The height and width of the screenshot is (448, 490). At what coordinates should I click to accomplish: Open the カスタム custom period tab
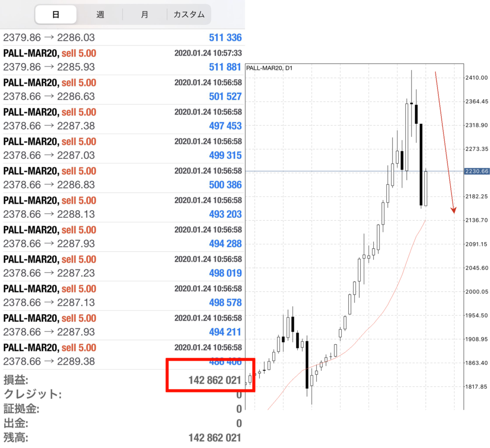189,14
